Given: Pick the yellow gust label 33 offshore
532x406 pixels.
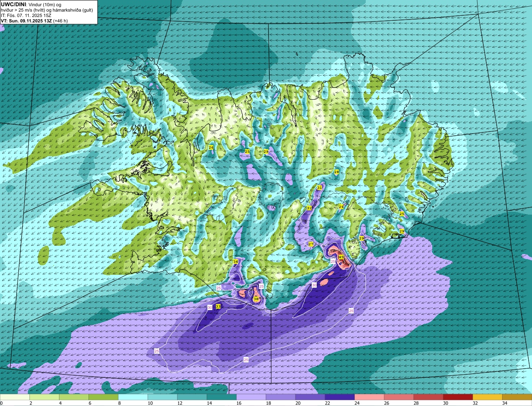Looking at the screenshot, I should tap(218, 306).
